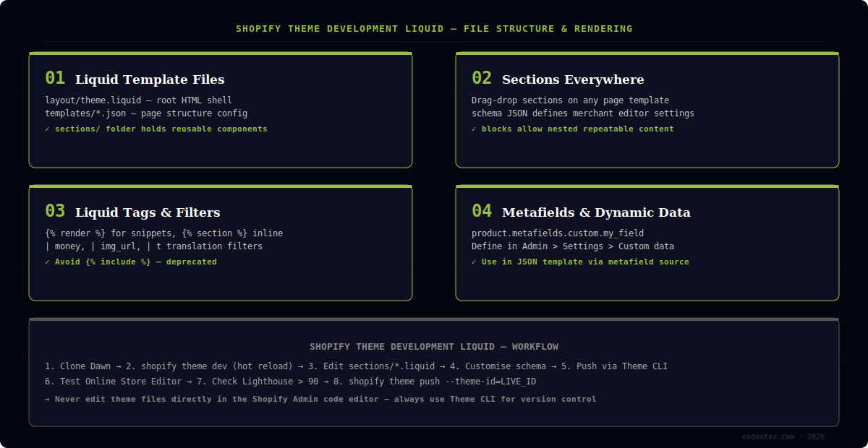Click the workflow heading 'SHOPIFY THEME DEVELOPMENT LIQUID — WORKFLOW'
Viewport: 868px width, 448px height.
click(434, 347)
